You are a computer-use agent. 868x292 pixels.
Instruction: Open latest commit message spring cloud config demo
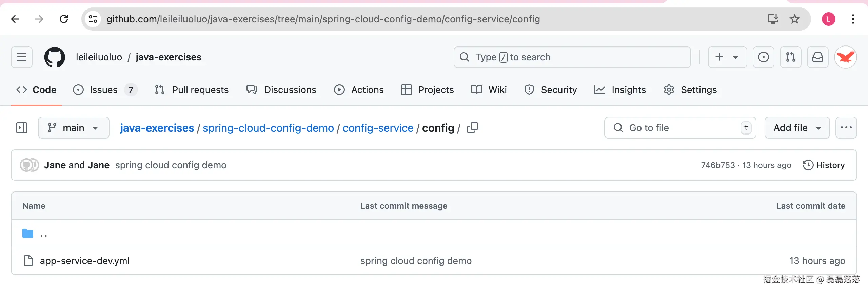pos(171,165)
